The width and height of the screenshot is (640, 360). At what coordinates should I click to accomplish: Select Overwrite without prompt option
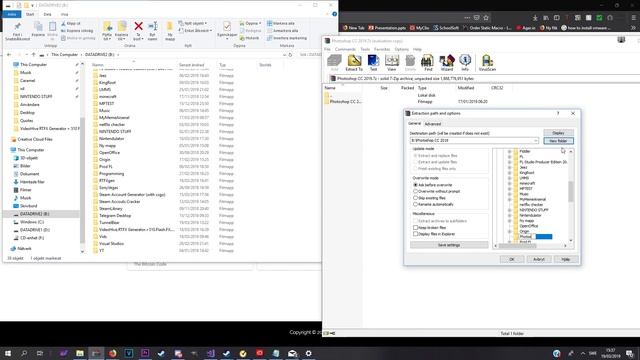point(416,191)
